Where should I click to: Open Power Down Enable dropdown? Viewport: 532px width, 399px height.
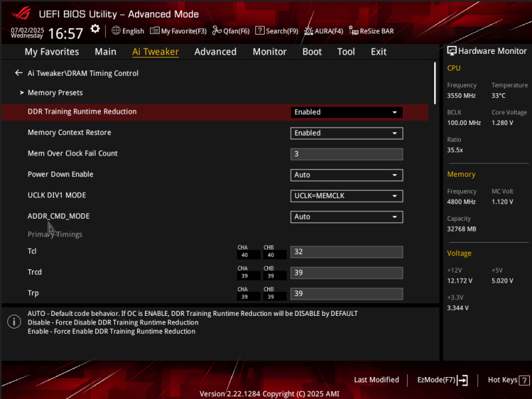tap(346, 175)
